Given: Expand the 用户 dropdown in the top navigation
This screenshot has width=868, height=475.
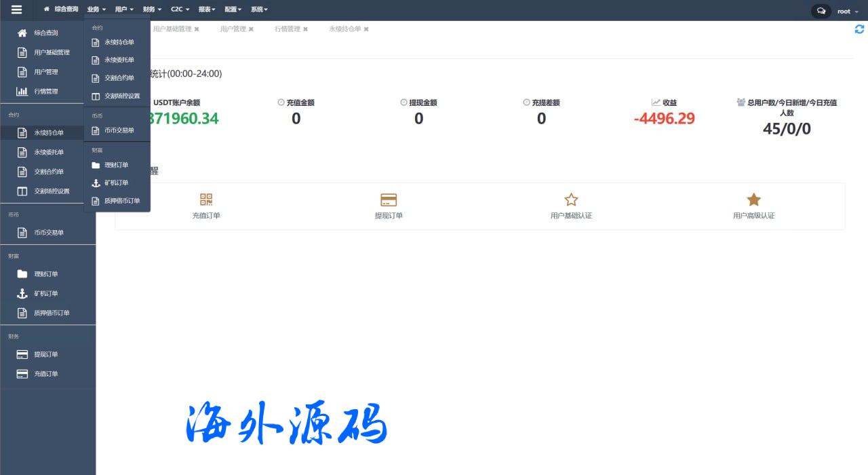Looking at the screenshot, I should point(124,9).
